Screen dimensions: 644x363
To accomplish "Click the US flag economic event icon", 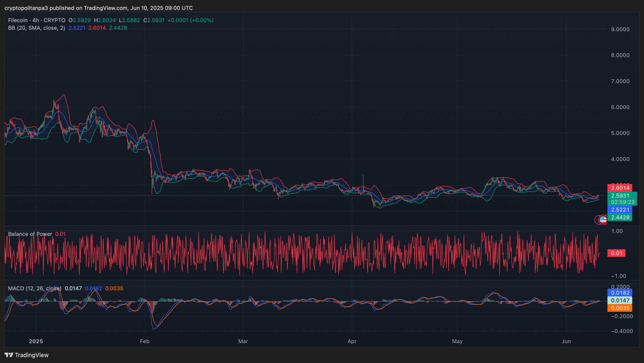I will click(603, 220).
